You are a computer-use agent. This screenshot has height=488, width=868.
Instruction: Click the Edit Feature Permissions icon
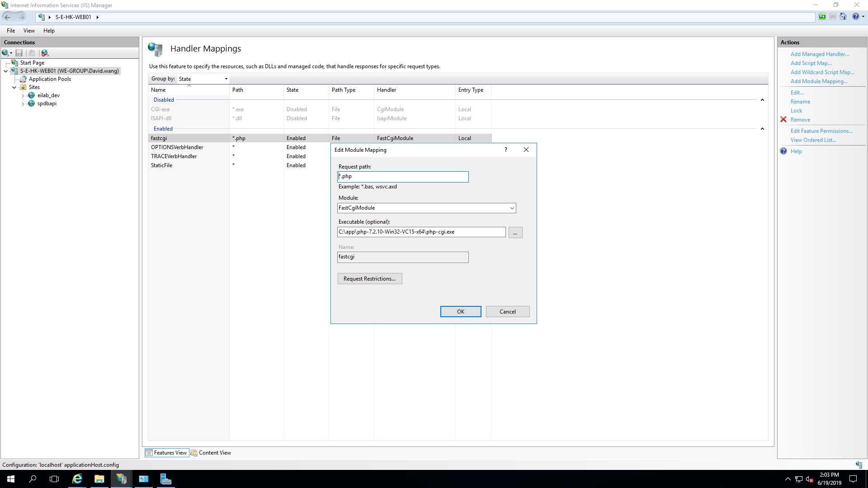click(821, 131)
